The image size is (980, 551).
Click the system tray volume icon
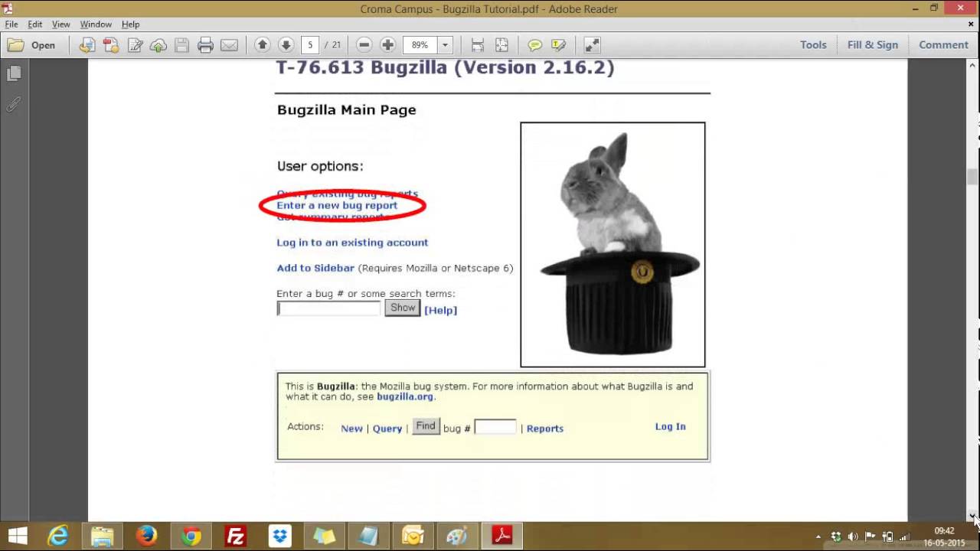coord(854,536)
